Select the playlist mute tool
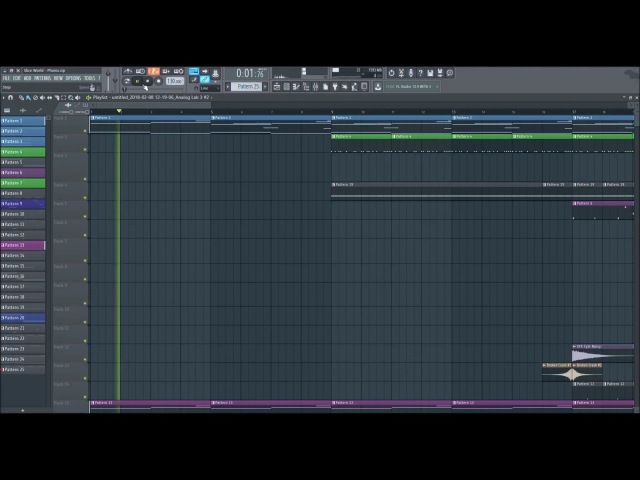 pos(42,97)
